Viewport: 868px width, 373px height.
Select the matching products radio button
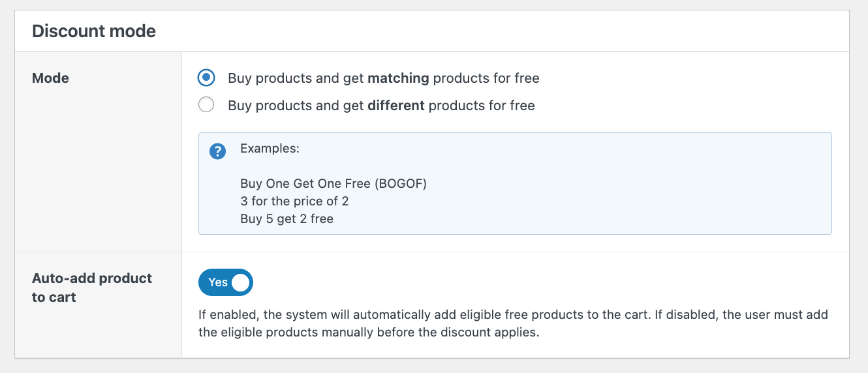(x=206, y=78)
